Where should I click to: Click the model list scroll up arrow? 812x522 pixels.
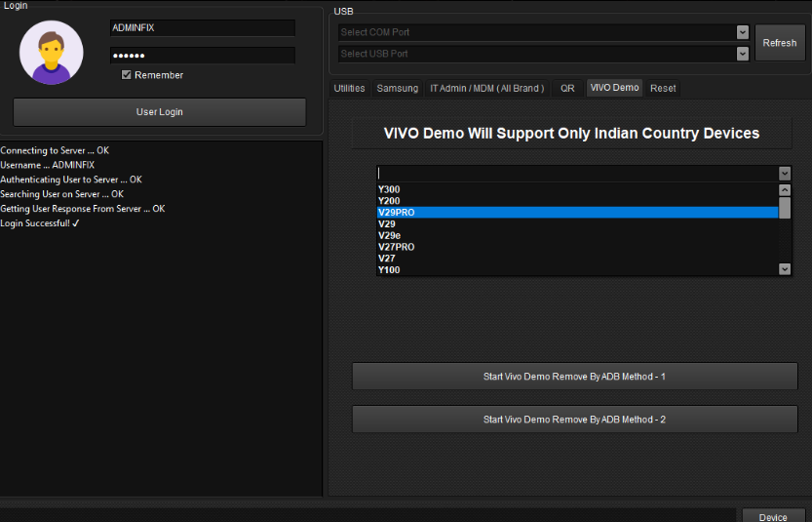click(x=785, y=189)
